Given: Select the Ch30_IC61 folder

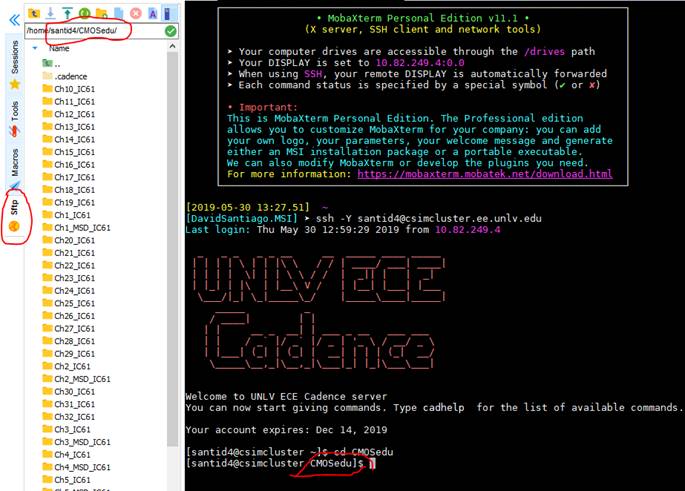Looking at the screenshot, I should pos(69,391).
